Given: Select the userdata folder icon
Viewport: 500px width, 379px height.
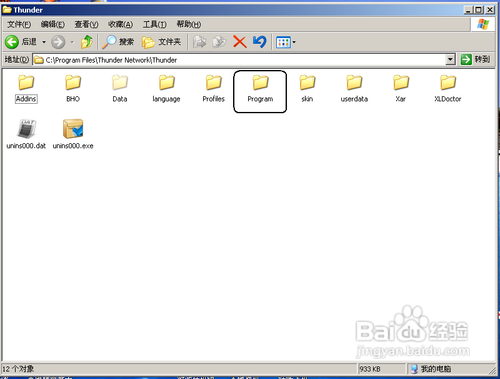Looking at the screenshot, I should (354, 82).
